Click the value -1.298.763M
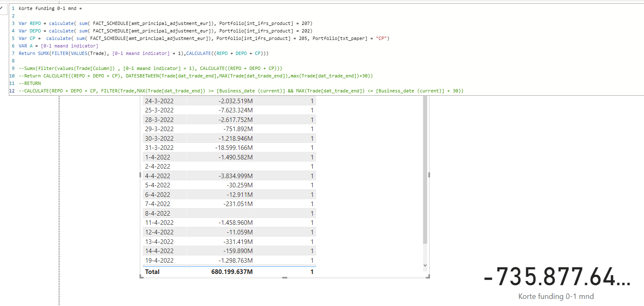Screen dimensions: 644x306 (236, 261)
